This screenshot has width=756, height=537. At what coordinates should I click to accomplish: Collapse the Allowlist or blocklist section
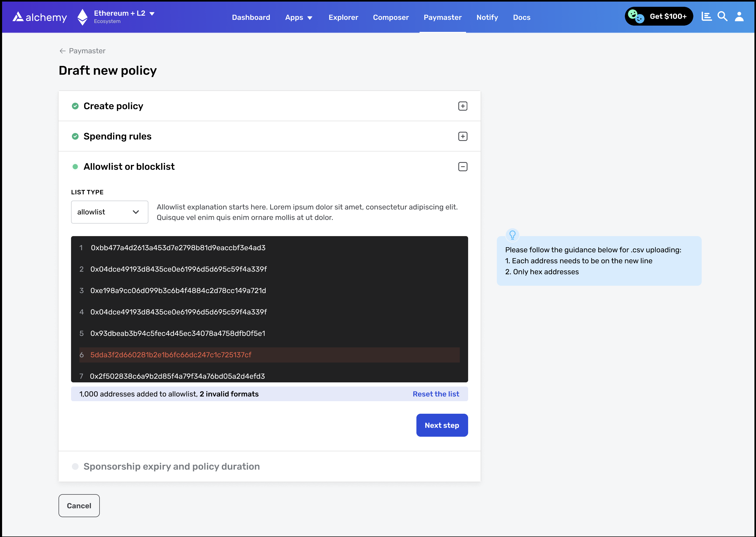462,167
